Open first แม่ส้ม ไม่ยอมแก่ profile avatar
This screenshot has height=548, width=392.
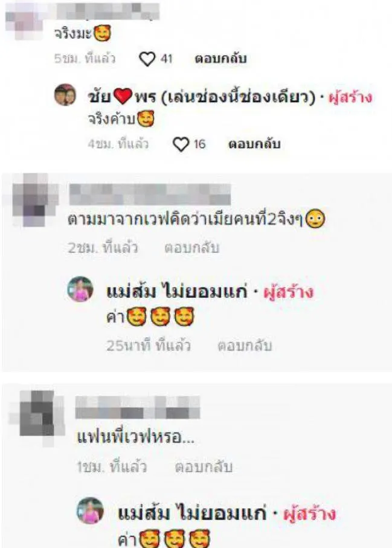pyautogui.click(x=80, y=289)
